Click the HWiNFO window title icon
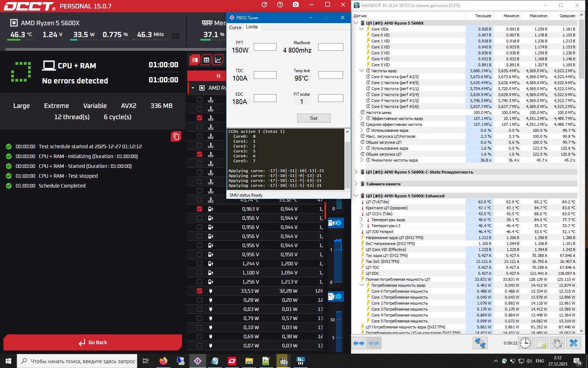588x368 pixels. (x=357, y=5)
